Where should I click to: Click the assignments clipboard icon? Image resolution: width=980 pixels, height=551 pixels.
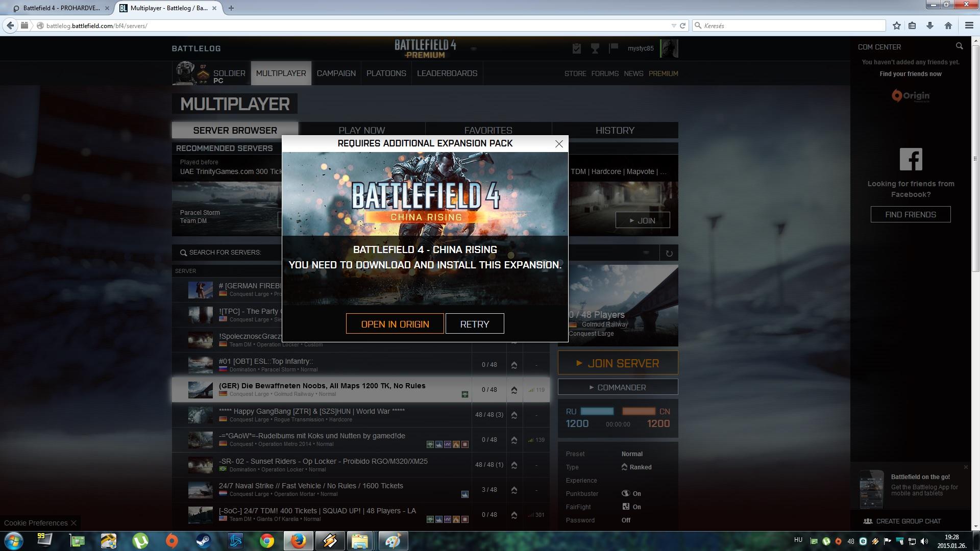click(577, 48)
